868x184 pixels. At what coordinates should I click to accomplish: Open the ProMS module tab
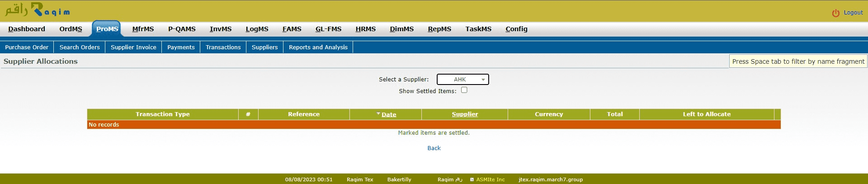point(107,29)
